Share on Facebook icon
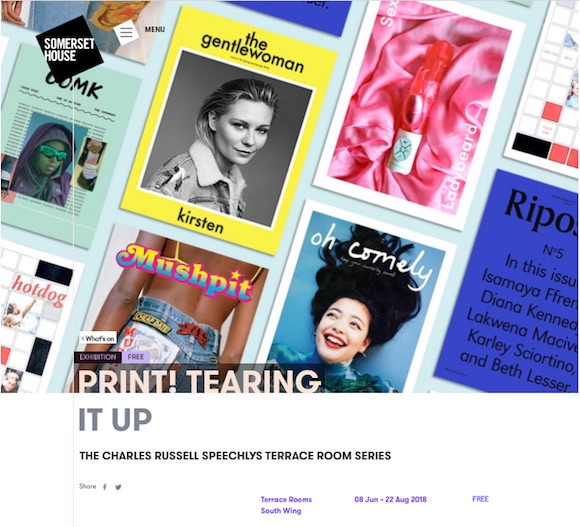Screen dimensions: 580x527 pos(105,487)
